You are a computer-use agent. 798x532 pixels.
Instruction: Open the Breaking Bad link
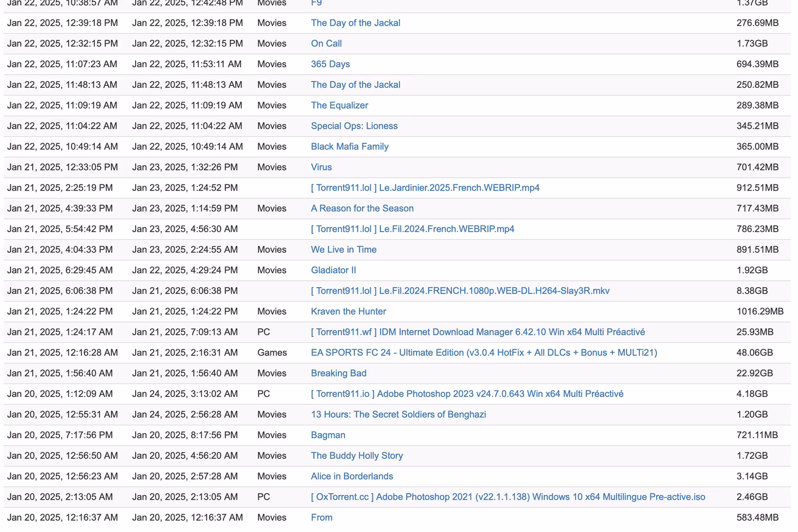338,373
